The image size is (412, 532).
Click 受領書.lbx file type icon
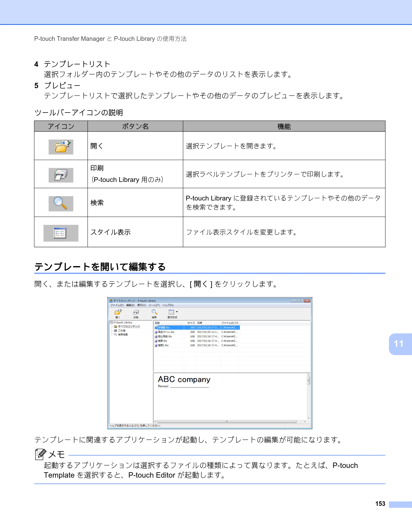156,328
